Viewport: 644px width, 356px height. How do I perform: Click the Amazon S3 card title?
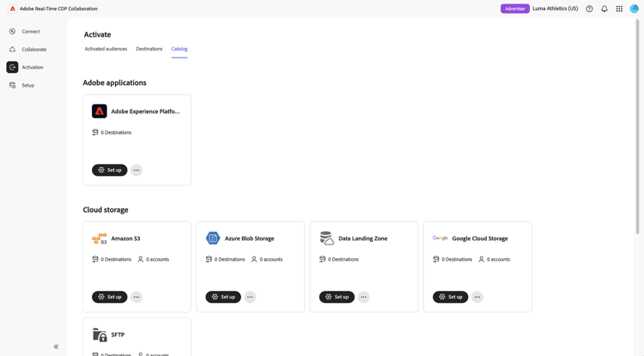tap(125, 238)
